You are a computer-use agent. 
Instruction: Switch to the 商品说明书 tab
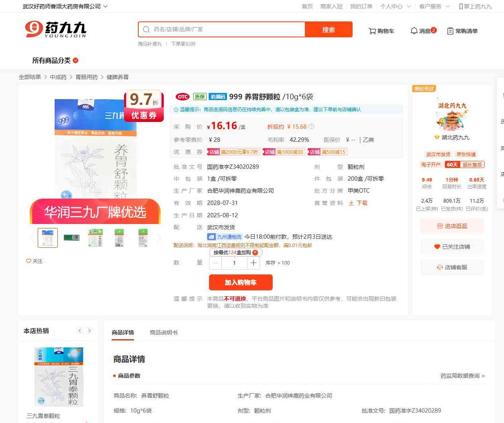coord(163,332)
